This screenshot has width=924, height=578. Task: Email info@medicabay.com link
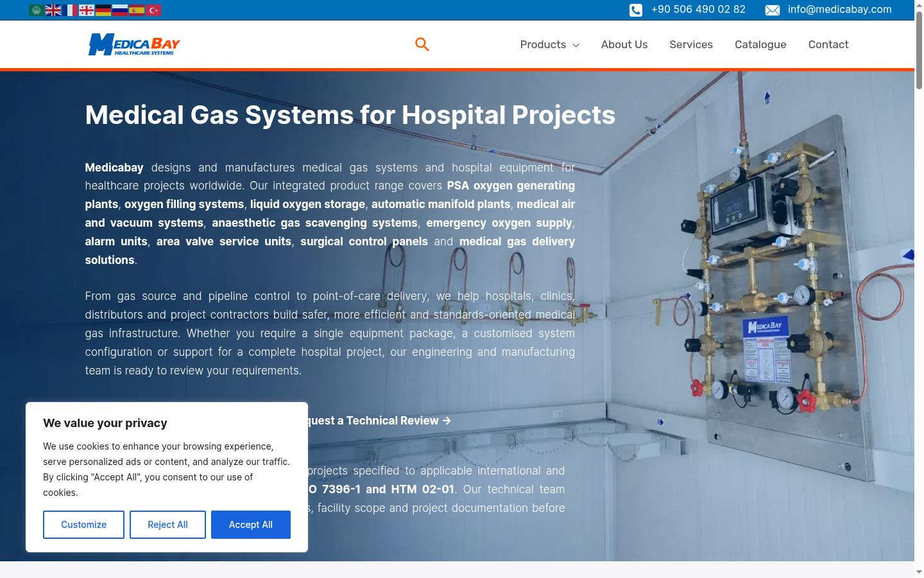840,10
